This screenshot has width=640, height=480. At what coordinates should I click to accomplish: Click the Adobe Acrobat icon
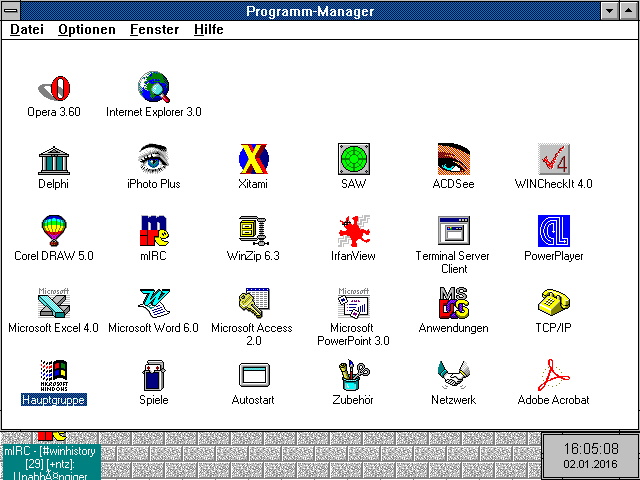coord(553,375)
